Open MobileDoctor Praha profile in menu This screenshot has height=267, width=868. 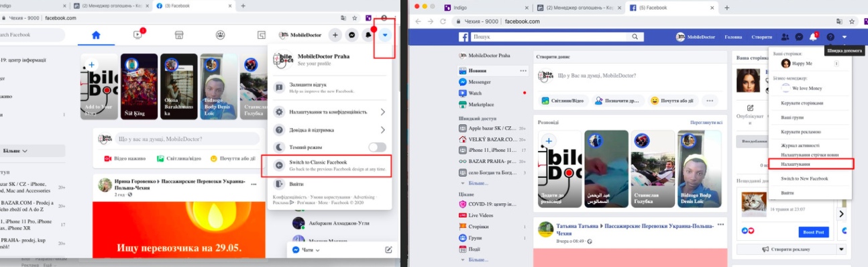pos(330,60)
